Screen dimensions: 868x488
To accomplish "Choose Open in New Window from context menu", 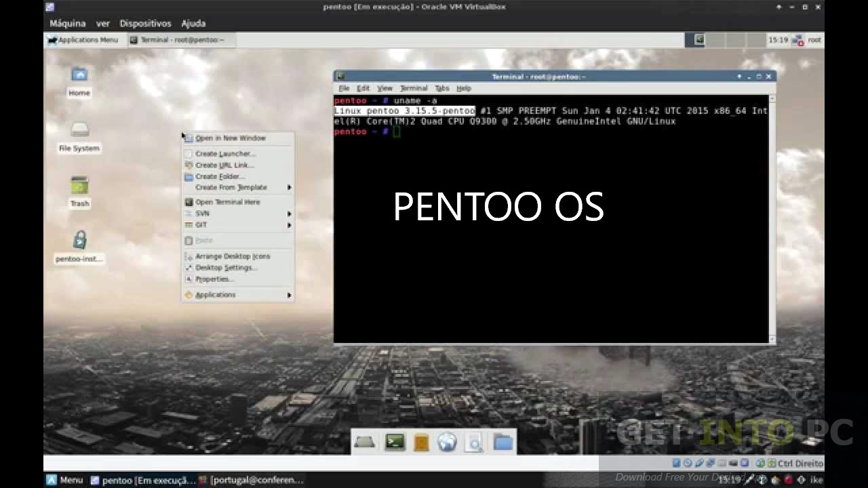I will click(x=238, y=138).
